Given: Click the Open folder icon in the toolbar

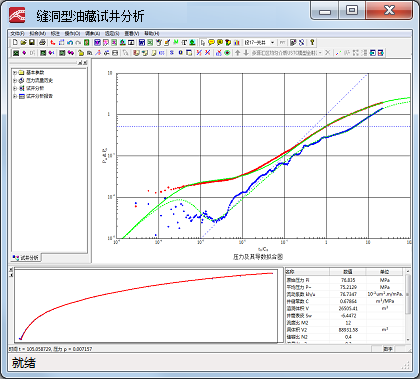Looking at the screenshot, I should coord(23,43).
